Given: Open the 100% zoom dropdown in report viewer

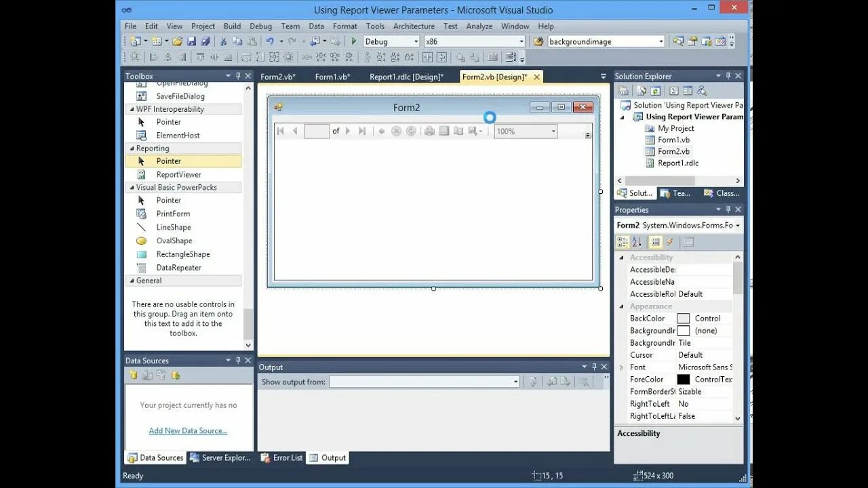Looking at the screenshot, I should point(553,131).
